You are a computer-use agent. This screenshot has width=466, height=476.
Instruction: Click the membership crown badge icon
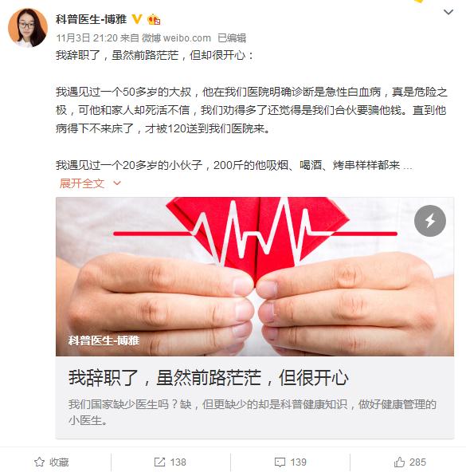coord(154,19)
